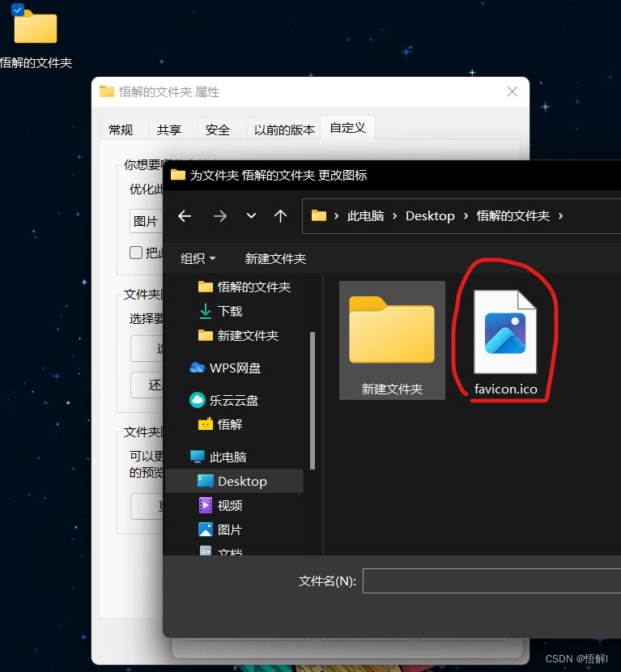Click folder icon in 属性 window title
The height and width of the screenshot is (672, 621).
pyautogui.click(x=107, y=91)
